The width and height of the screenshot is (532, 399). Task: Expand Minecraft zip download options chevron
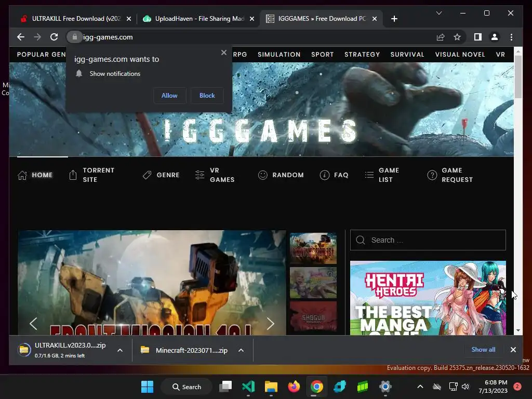241,350
